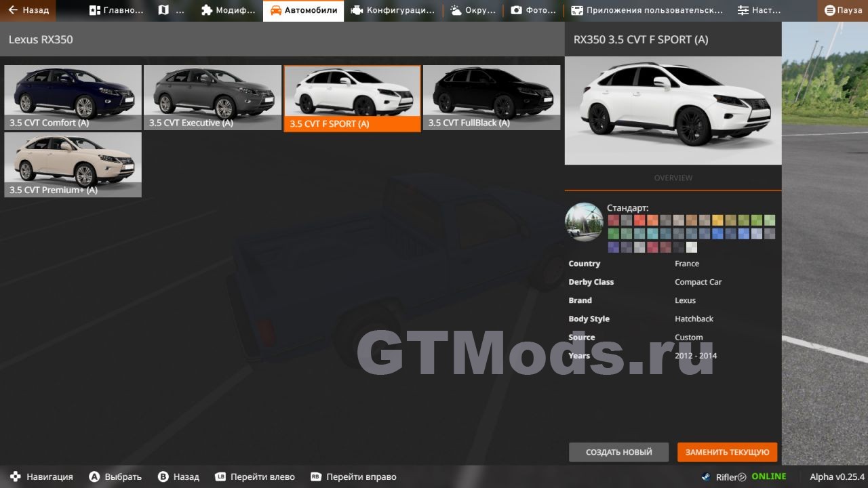Pick the orange paint swatch

pos(652,220)
